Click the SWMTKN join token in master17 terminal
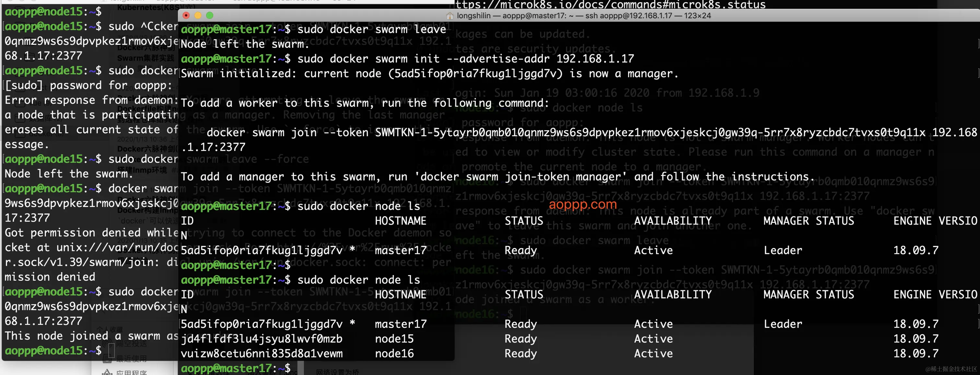980x375 pixels. (x=650, y=132)
